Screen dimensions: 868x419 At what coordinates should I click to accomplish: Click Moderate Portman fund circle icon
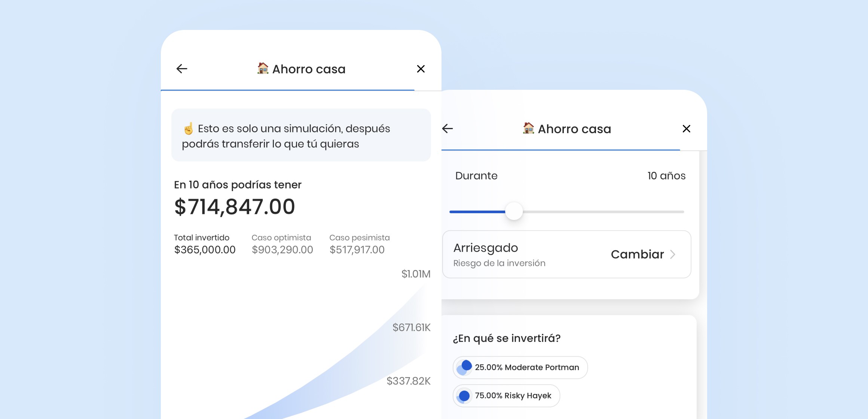pyautogui.click(x=465, y=367)
